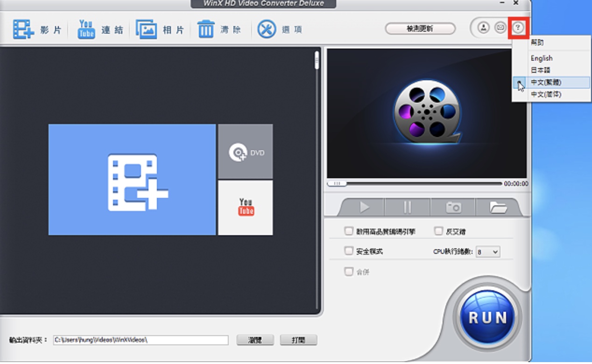Click the user account icon

[x=483, y=28]
